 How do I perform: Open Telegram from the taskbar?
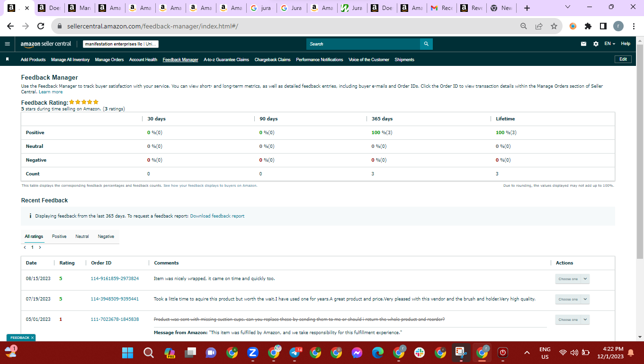point(295,353)
